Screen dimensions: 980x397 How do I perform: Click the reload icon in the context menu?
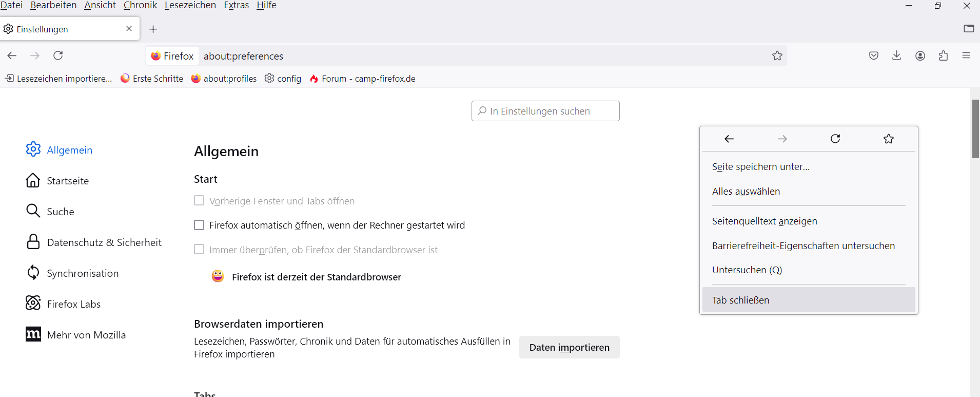point(835,139)
